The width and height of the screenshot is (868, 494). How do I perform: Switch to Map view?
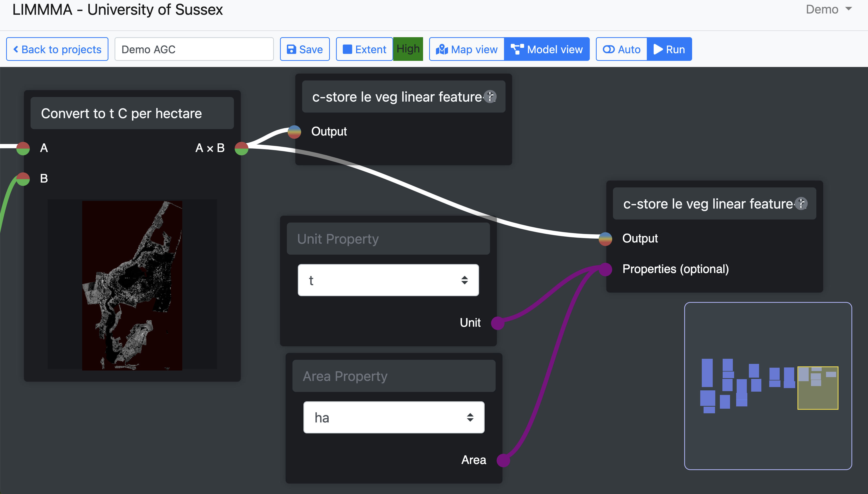(x=467, y=50)
